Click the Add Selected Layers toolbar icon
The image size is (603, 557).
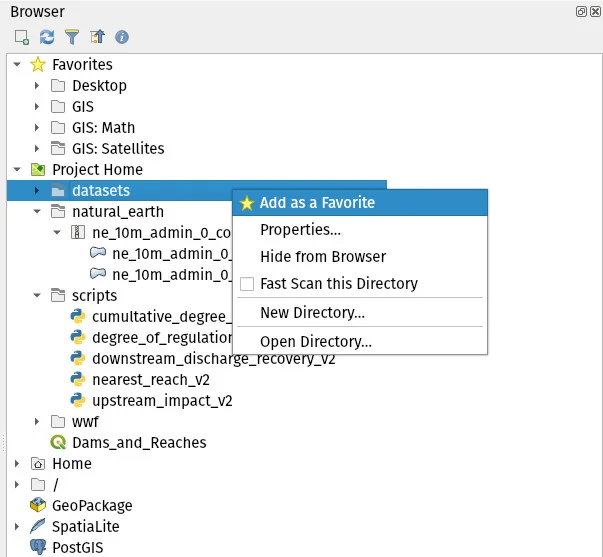[21, 37]
